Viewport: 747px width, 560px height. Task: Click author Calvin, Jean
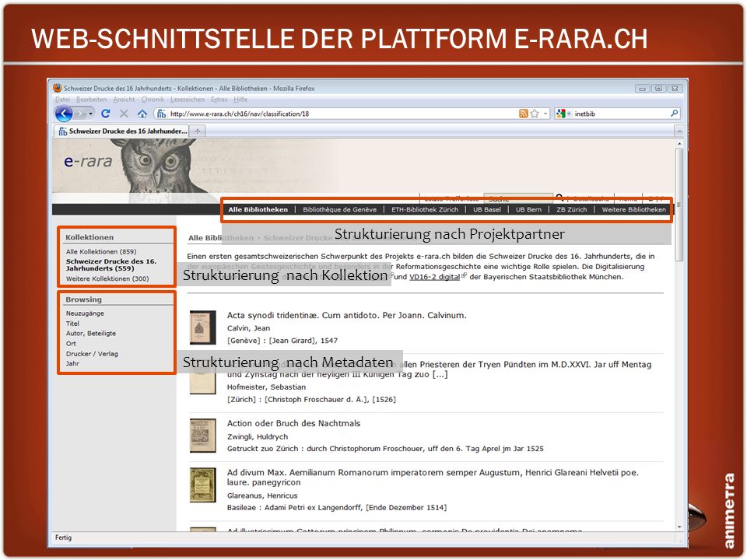coord(248,328)
